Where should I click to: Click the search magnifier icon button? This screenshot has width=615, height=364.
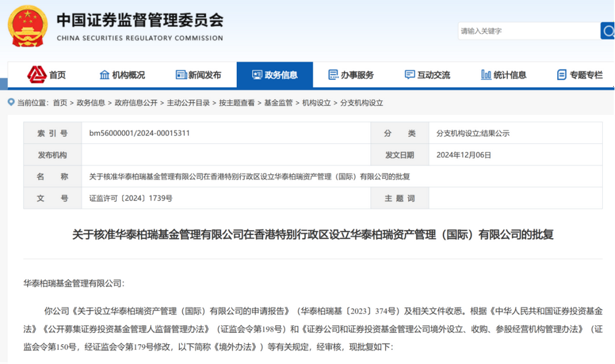(x=607, y=31)
